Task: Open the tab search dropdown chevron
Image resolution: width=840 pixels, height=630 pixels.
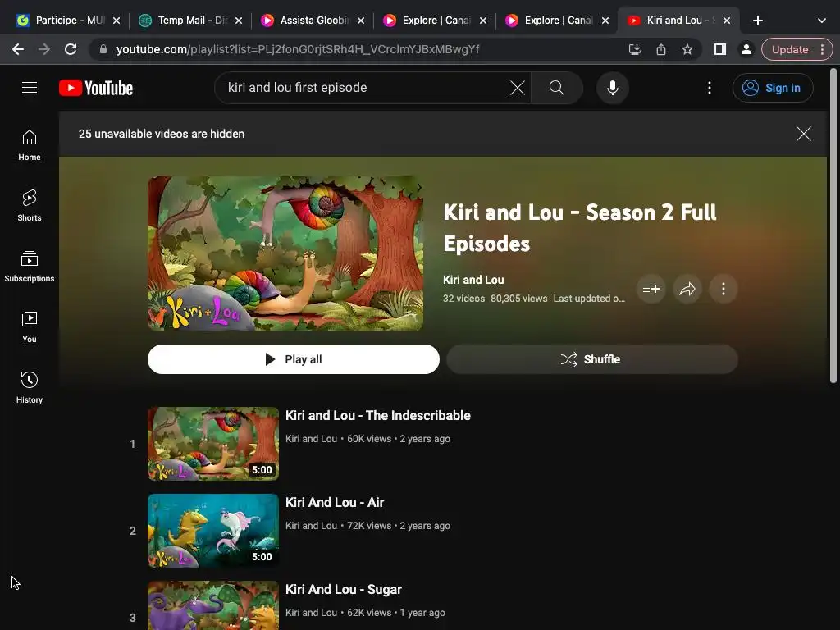Action: [x=822, y=21]
